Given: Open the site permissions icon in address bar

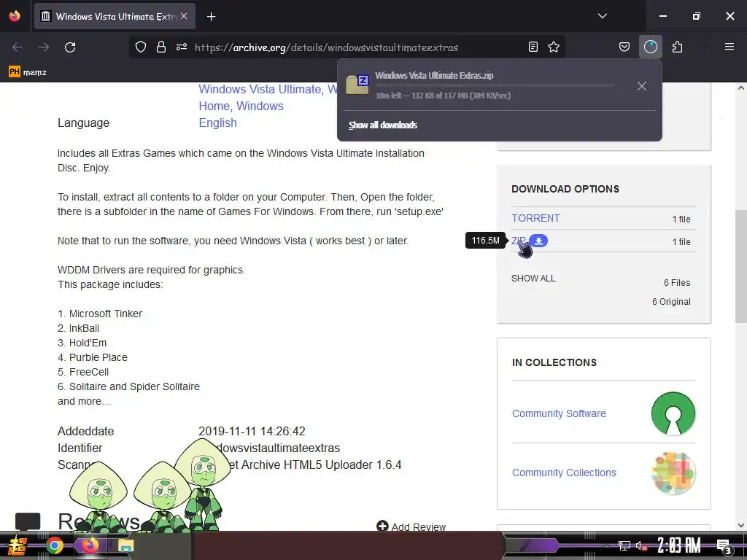Looking at the screenshot, I should point(182,47).
